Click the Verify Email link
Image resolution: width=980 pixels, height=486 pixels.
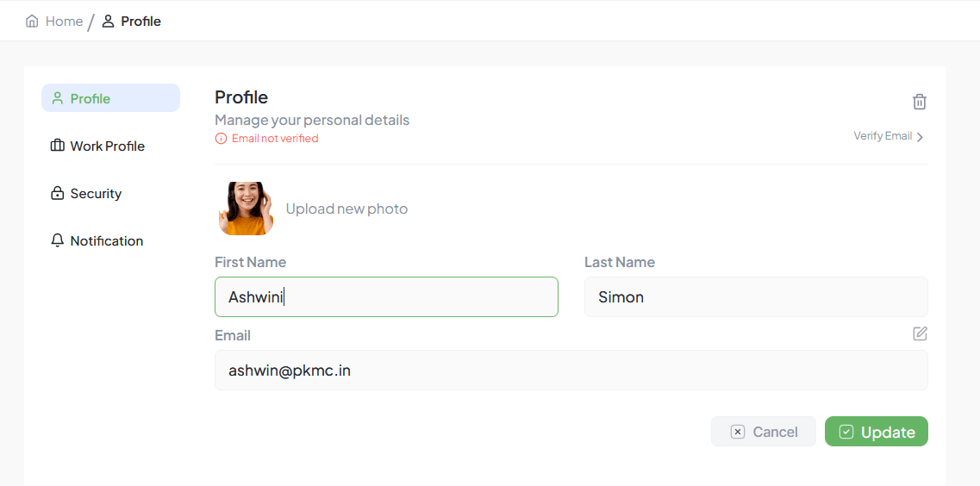[x=883, y=136]
